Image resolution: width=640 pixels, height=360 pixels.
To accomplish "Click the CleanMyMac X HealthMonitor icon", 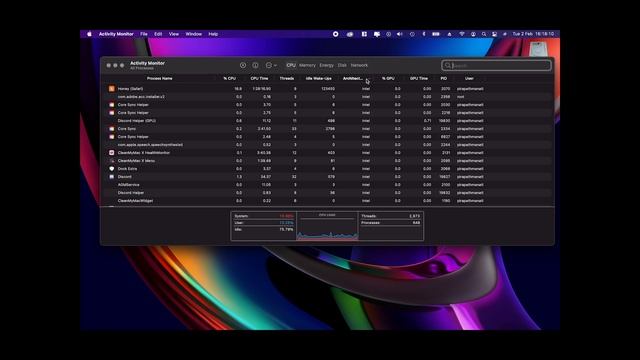I will [111, 153].
